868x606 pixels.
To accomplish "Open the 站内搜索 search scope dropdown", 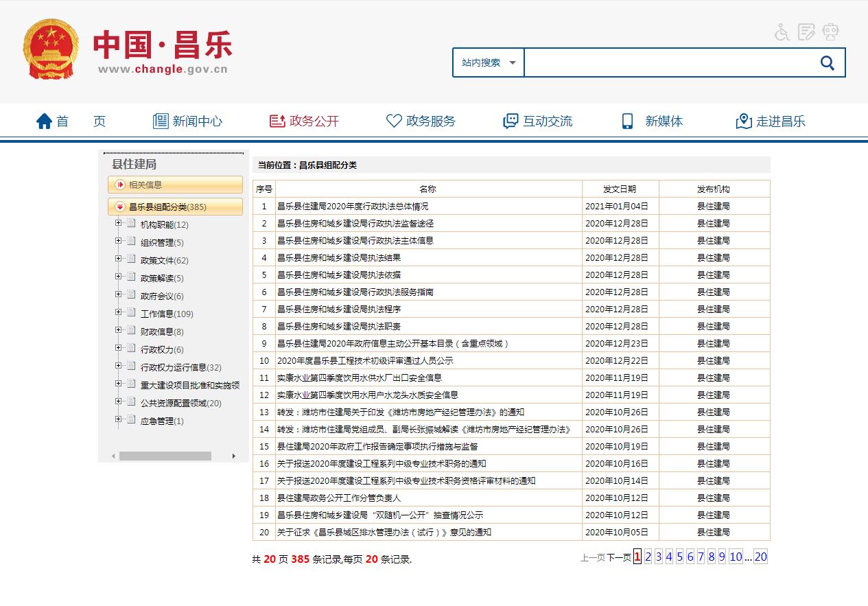I will click(489, 63).
